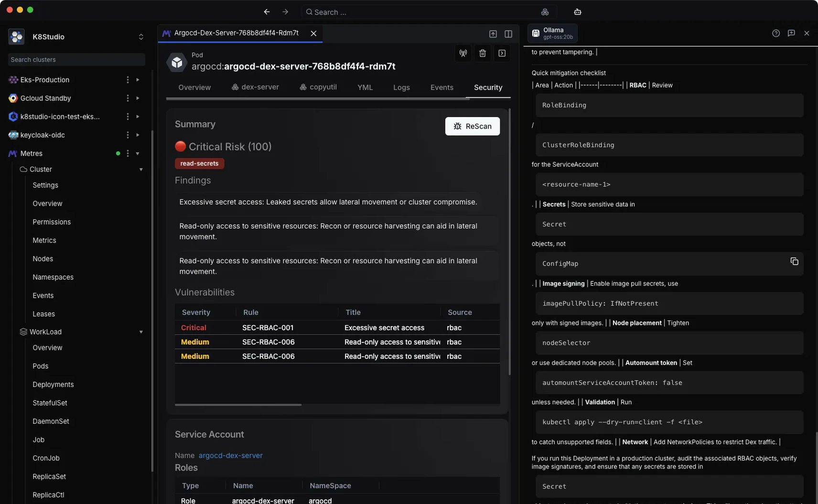Expand the Gcloud Standby cluster
The image size is (818, 504).
click(x=138, y=98)
